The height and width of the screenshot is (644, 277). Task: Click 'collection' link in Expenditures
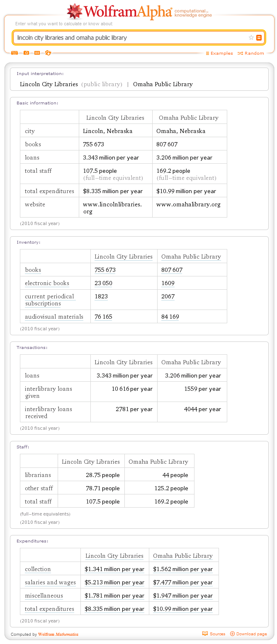coord(38,569)
